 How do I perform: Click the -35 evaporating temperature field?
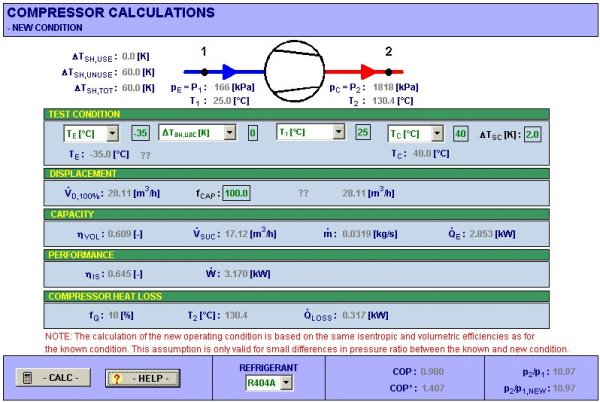pyautogui.click(x=140, y=133)
